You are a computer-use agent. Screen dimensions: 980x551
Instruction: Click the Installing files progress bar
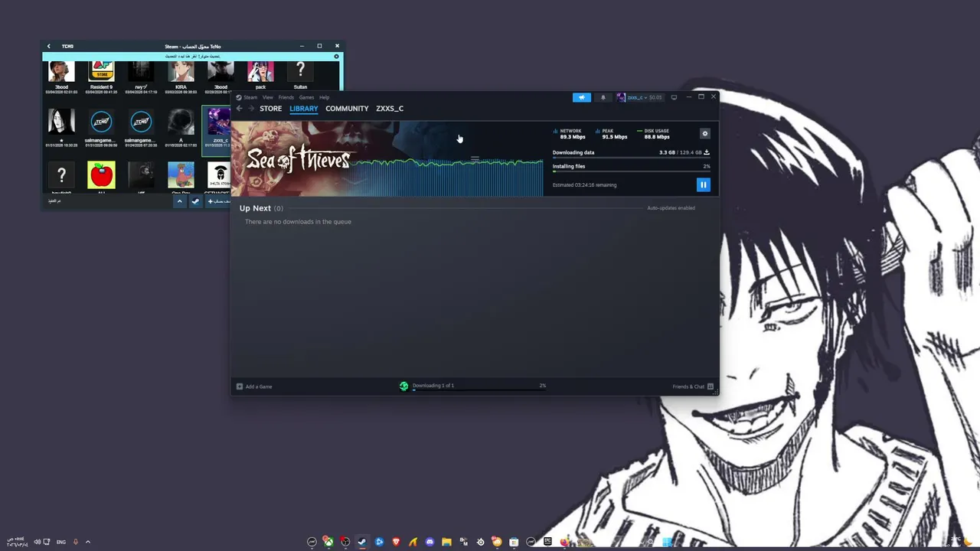pos(631,171)
